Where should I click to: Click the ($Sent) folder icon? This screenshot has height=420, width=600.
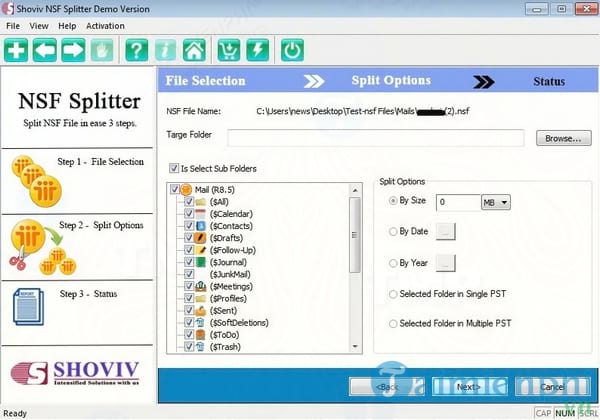pos(201,311)
